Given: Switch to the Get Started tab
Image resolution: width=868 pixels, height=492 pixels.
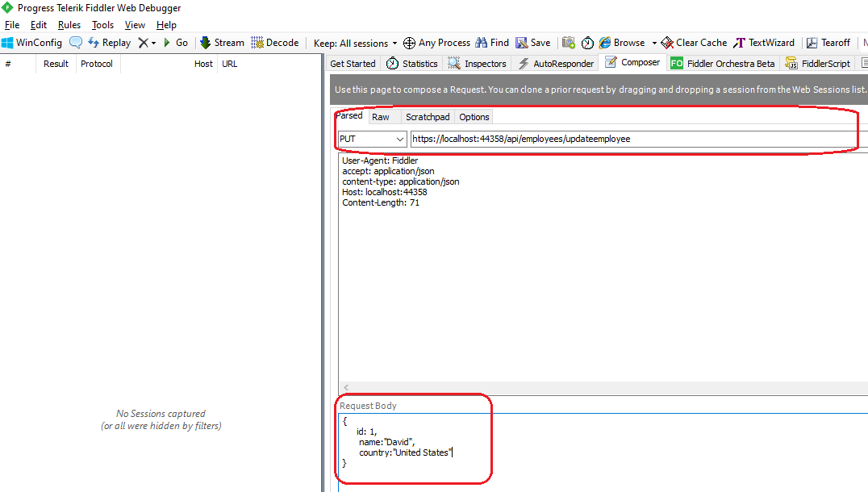Looking at the screenshot, I should pyautogui.click(x=353, y=64).
